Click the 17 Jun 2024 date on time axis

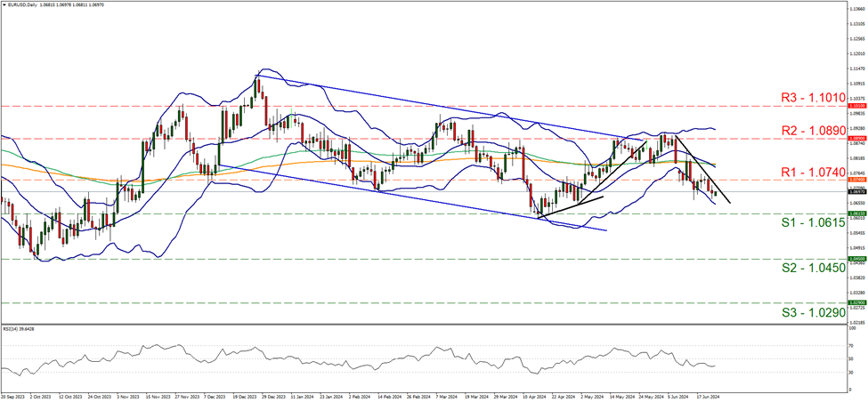click(x=706, y=397)
